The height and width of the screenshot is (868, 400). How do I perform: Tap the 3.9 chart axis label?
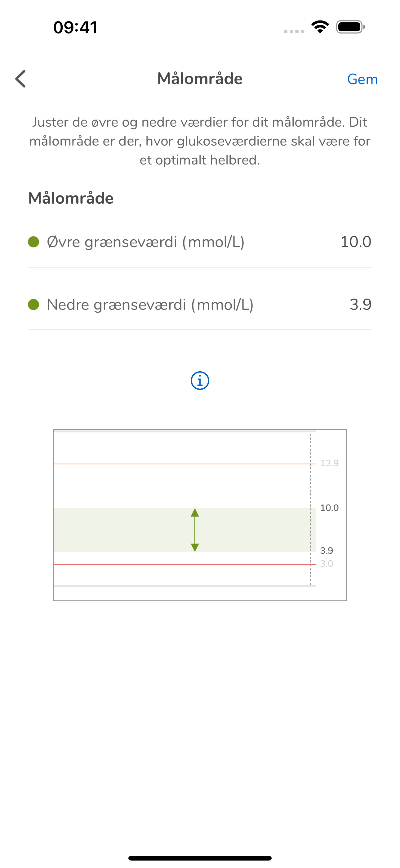click(326, 551)
